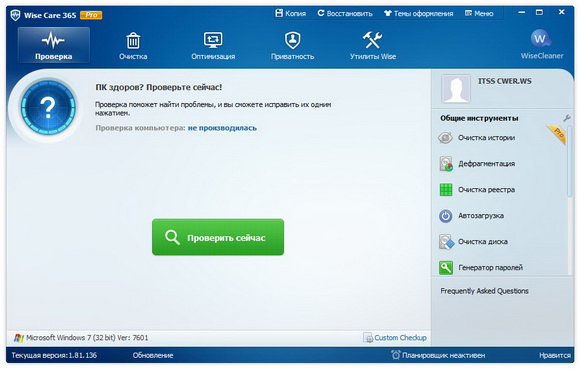The image size is (580, 369).
Task: Click Очистка реестра label
Action: coord(486,190)
